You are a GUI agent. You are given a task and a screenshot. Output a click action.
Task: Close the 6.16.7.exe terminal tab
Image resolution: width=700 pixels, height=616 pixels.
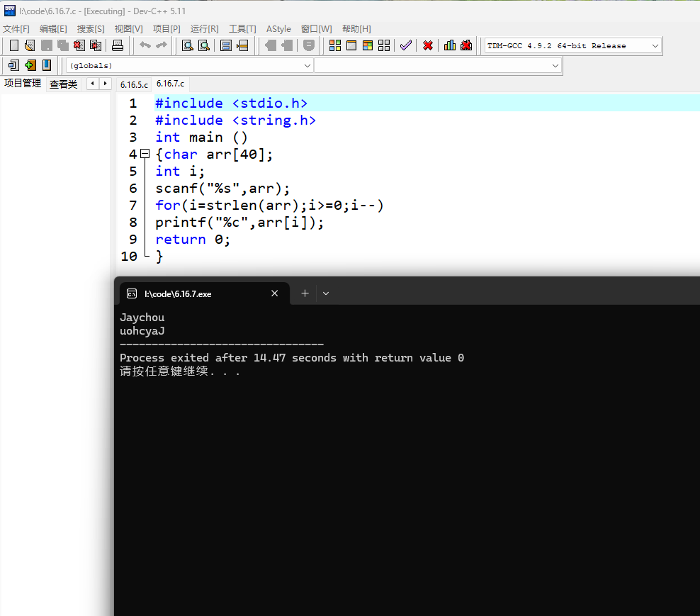[275, 293]
